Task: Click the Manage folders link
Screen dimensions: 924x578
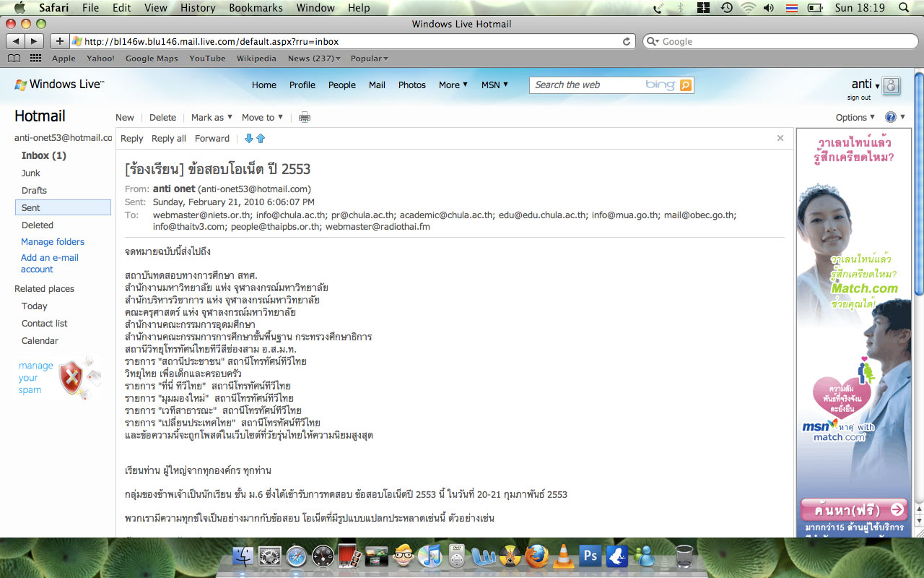Action: [x=53, y=241]
